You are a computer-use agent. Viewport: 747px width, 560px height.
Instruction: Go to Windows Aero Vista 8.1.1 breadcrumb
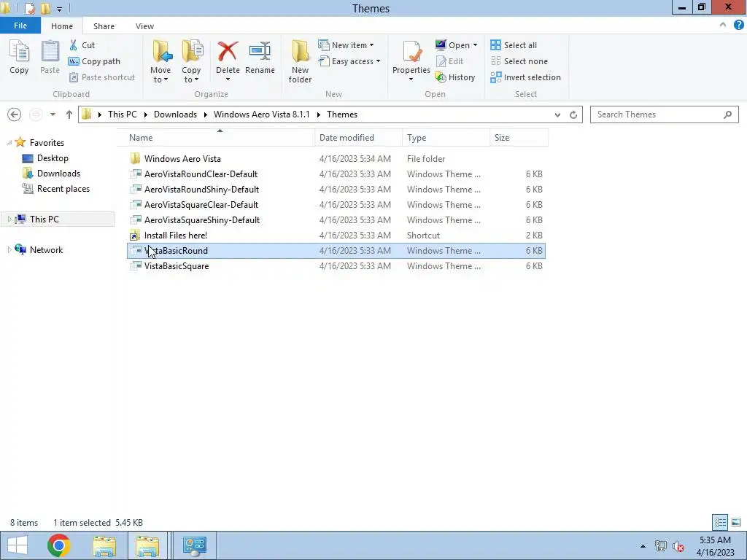[x=262, y=114]
